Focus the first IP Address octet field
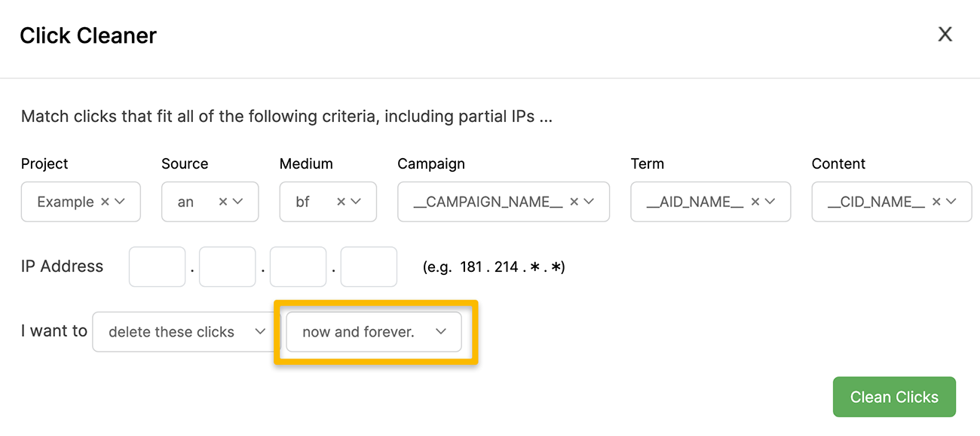Screen dimensions: 980x436 point(157,267)
